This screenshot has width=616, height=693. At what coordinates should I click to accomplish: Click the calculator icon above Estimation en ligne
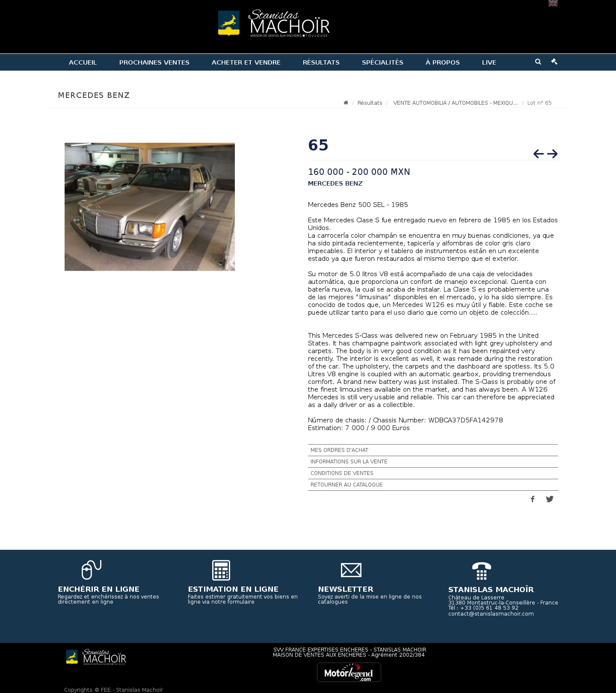tap(221, 570)
